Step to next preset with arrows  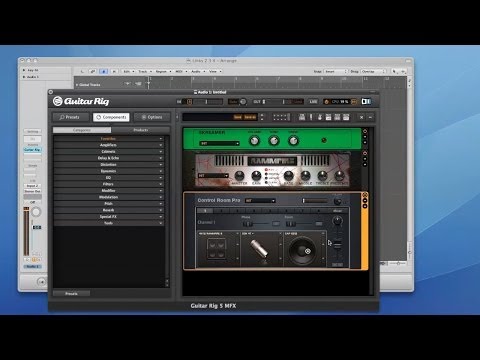click(x=262, y=119)
